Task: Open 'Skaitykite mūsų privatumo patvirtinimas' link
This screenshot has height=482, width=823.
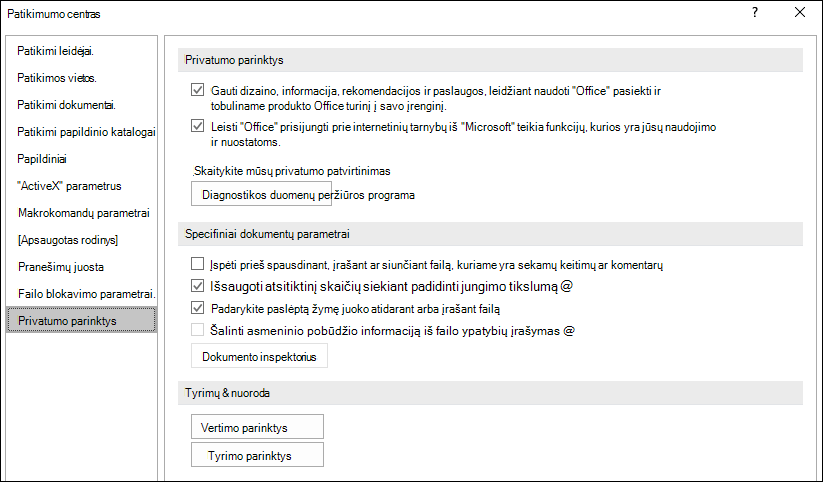Action: click(292, 171)
